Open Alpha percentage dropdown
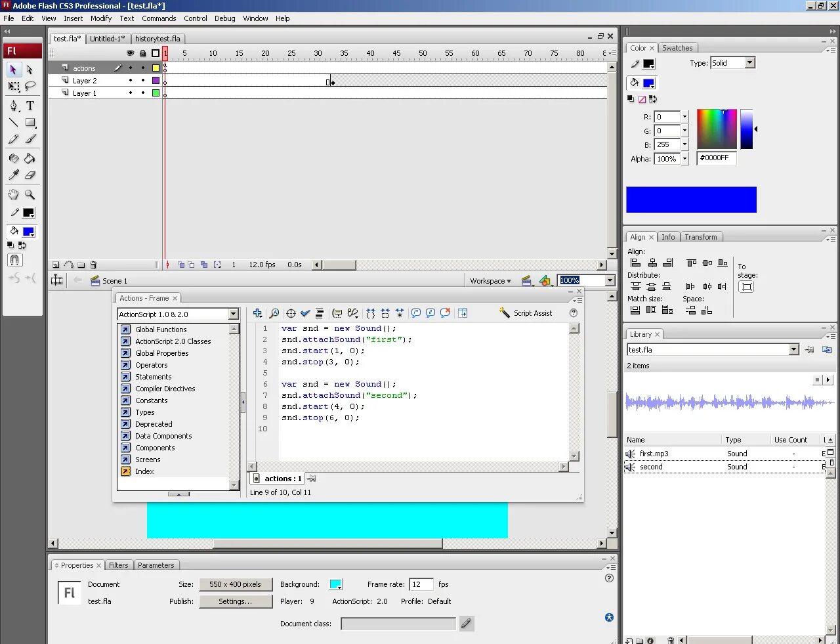Viewport: 840px width, 644px height. (684, 159)
